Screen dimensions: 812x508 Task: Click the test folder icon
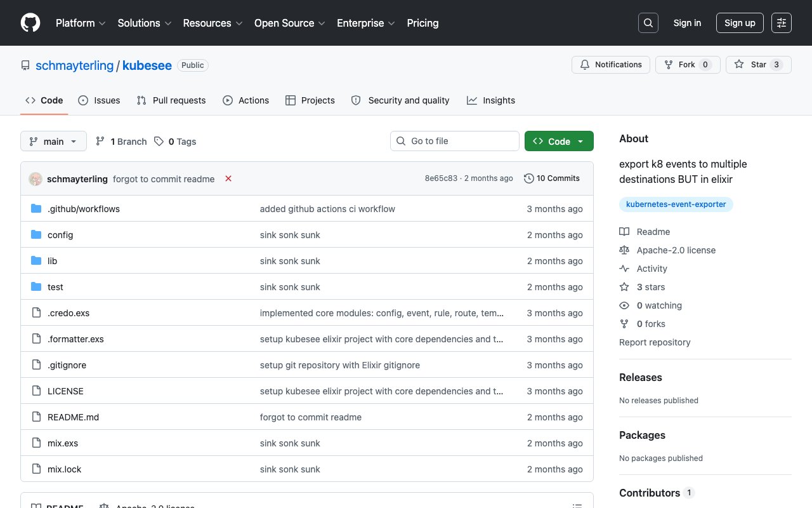pyautogui.click(x=36, y=287)
